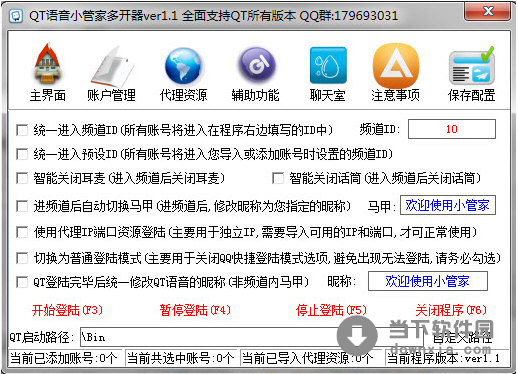Click 关闭程序(F6) close program
Viewport: 518px width, 374px height.
[x=451, y=310]
